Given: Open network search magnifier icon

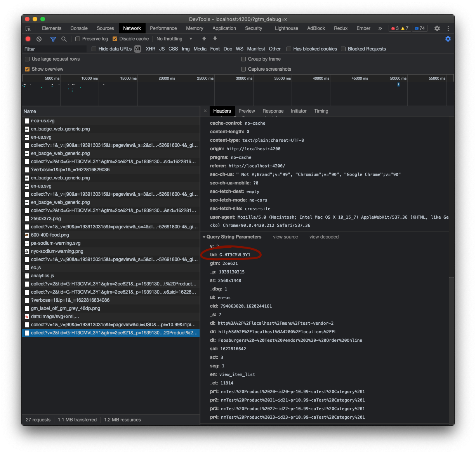Looking at the screenshot, I should (64, 39).
